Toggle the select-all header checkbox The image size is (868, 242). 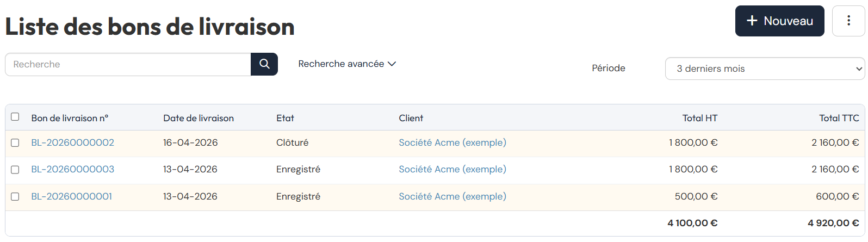[15, 117]
